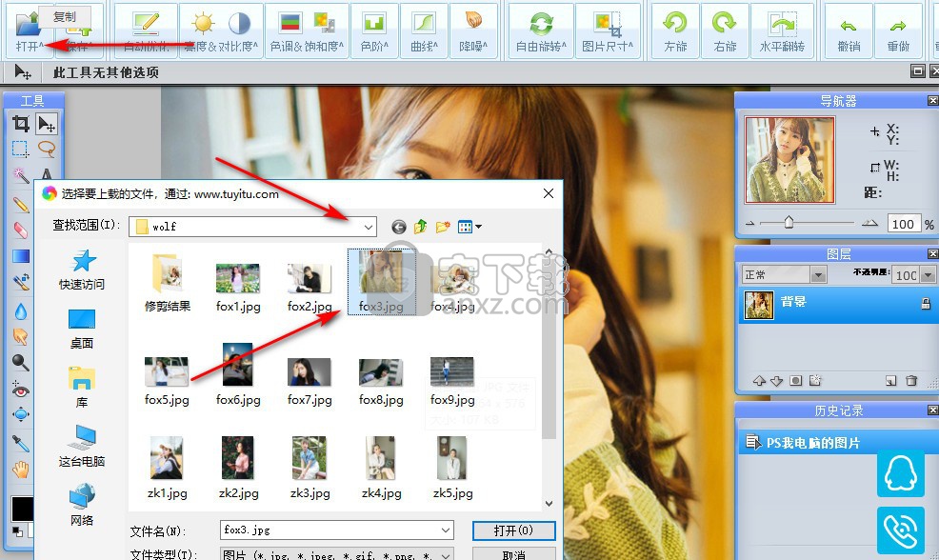Expand the file name combo box
Image resolution: width=939 pixels, height=560 pixels.
click(x=445, y=530)
